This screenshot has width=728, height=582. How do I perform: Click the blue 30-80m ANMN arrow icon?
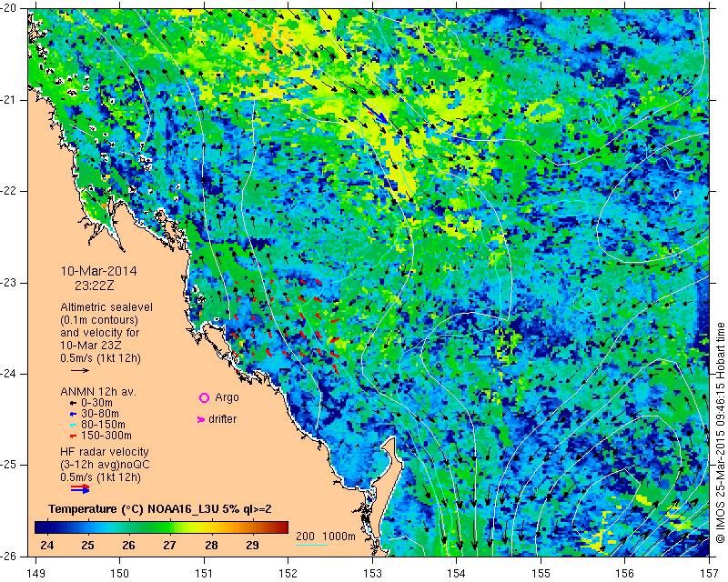pyautogui.click(x=73, y=414)
